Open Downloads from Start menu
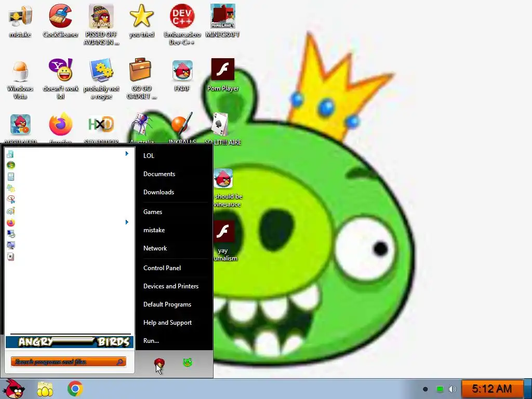 tap(158, 192)
